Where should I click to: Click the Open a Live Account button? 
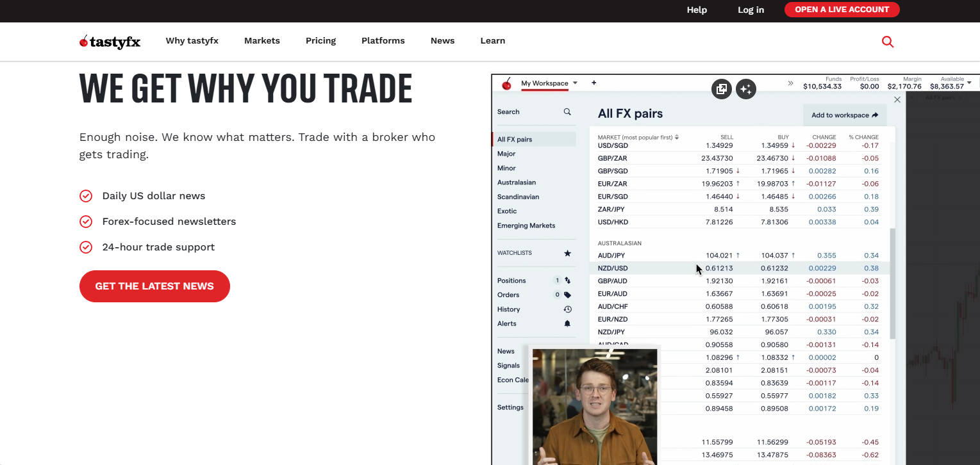[x=842, y=10]
